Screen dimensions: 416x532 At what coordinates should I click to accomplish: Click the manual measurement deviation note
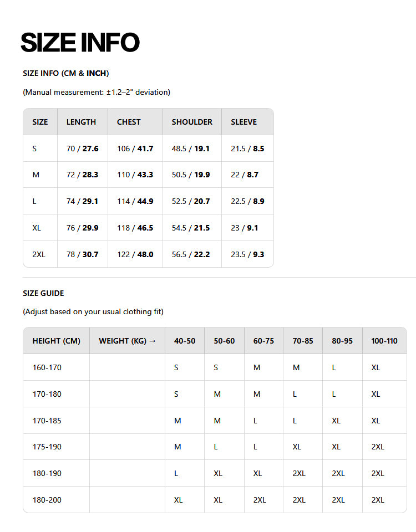[x=97, y=93]
